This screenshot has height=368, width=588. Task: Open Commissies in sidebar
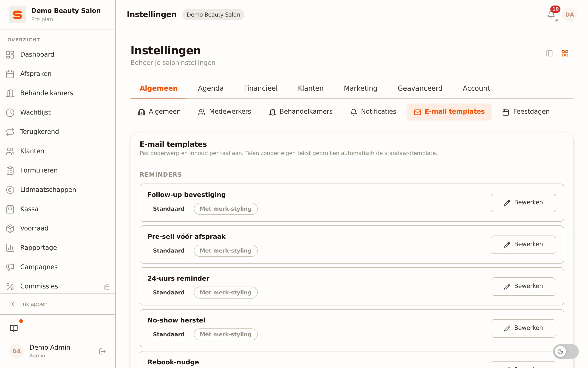coord(58,286)
